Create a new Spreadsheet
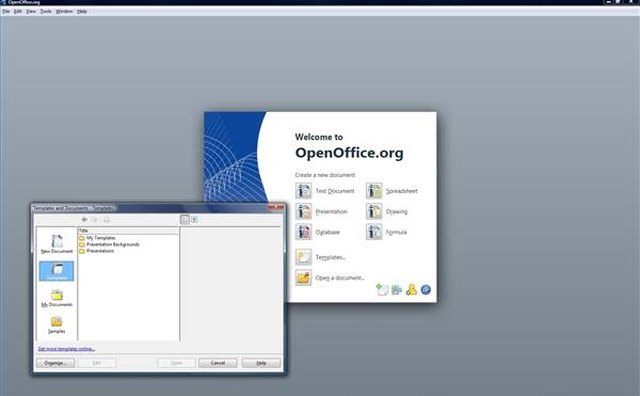 (392, 191)
